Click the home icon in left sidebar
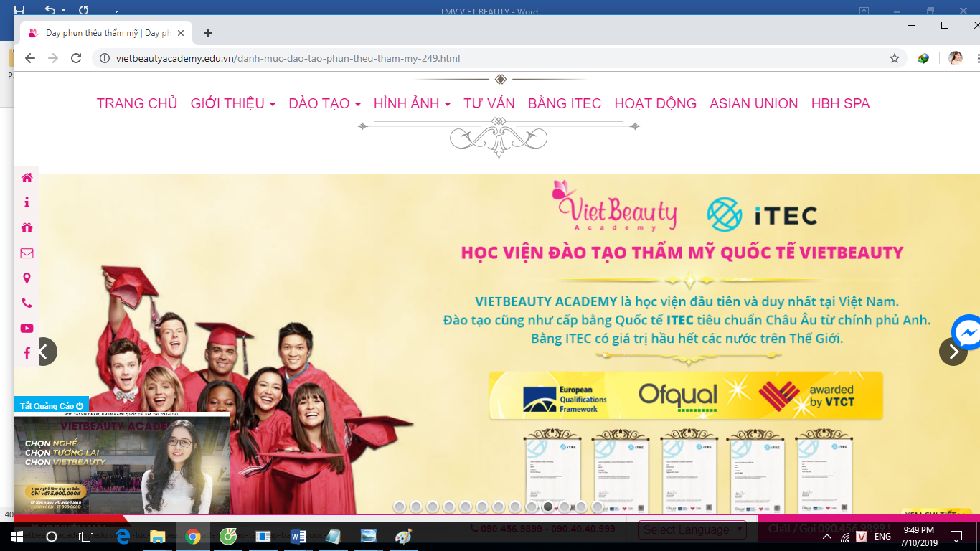The height and width of the screenshot is (551, 980). coord(27,178)
